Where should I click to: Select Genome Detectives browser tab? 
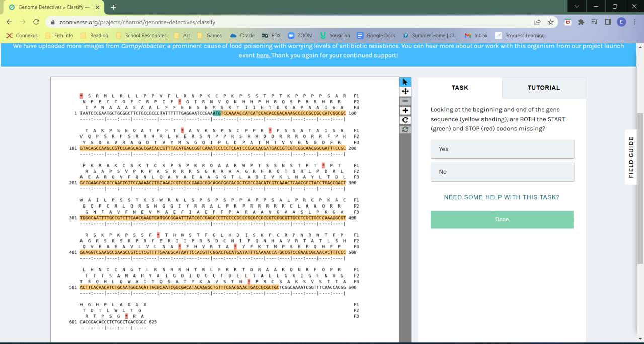pos(53,7)
